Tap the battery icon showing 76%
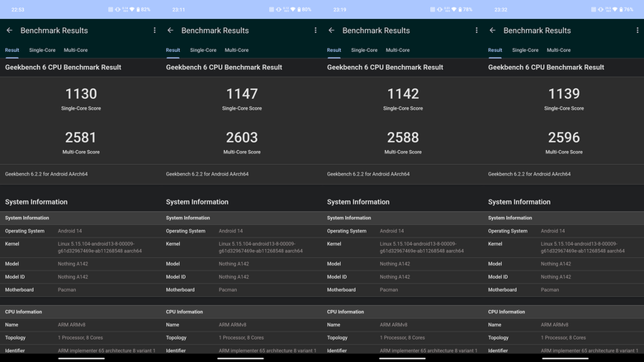This screenshot has height=362, width=644. tap(621, 9)
